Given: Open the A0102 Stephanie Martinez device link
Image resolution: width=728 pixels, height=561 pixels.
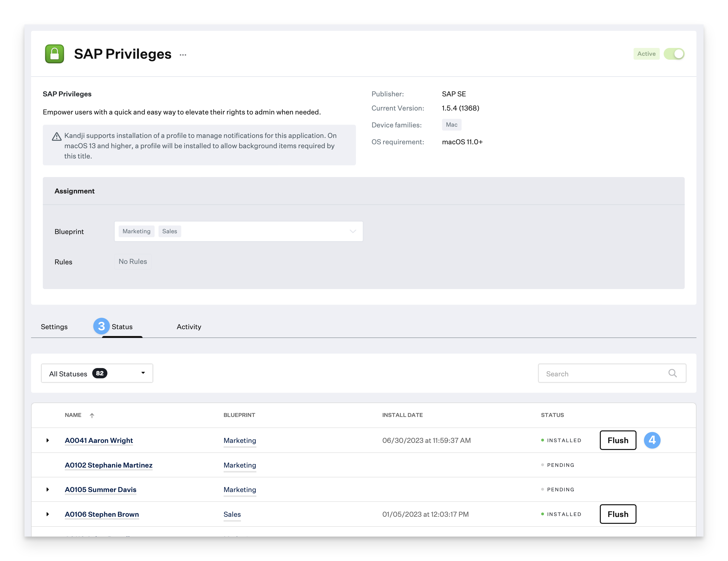Looking at the screenshot, I should tap(108, 465).
